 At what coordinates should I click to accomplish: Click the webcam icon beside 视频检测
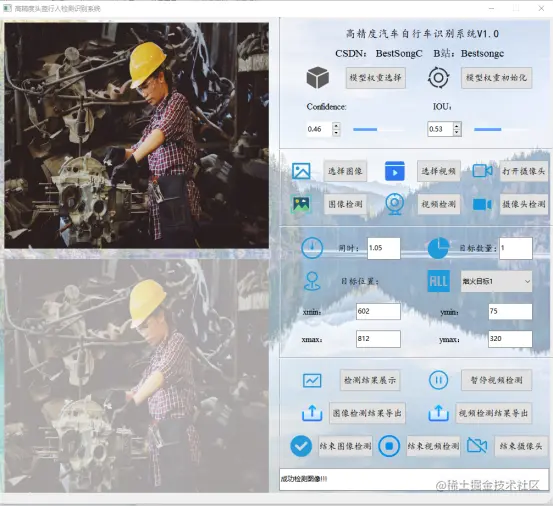(x=395, y=204)
